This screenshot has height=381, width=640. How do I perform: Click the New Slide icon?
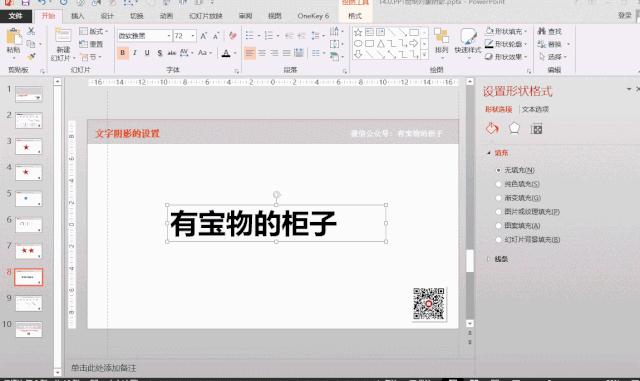coord(63,35)
